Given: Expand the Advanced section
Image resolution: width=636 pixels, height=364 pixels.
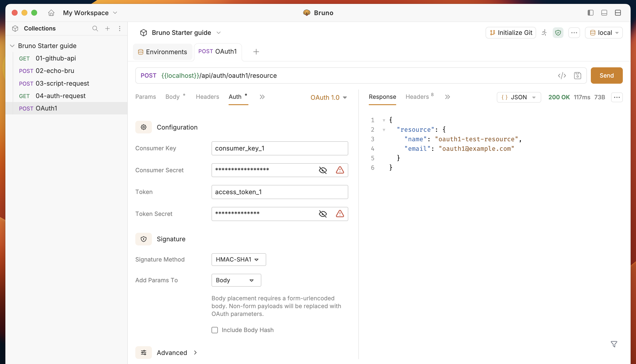Looking at the screenshot, I should point(172,353).
